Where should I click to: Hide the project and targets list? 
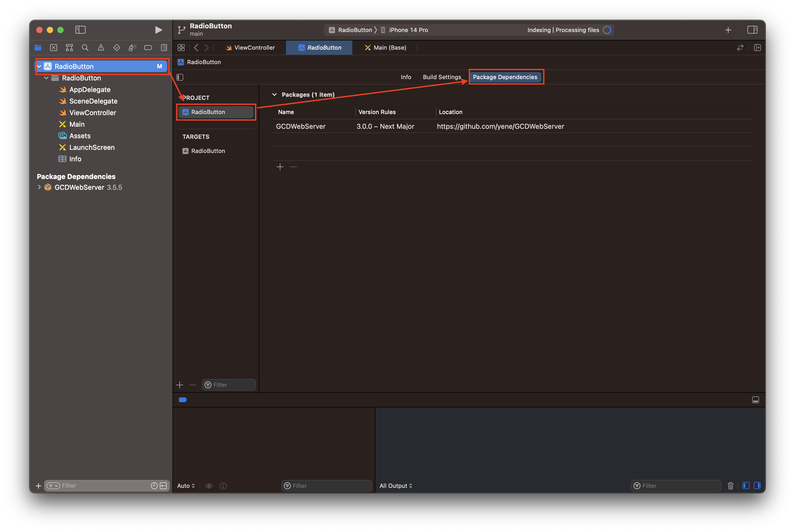click(180, 77)
